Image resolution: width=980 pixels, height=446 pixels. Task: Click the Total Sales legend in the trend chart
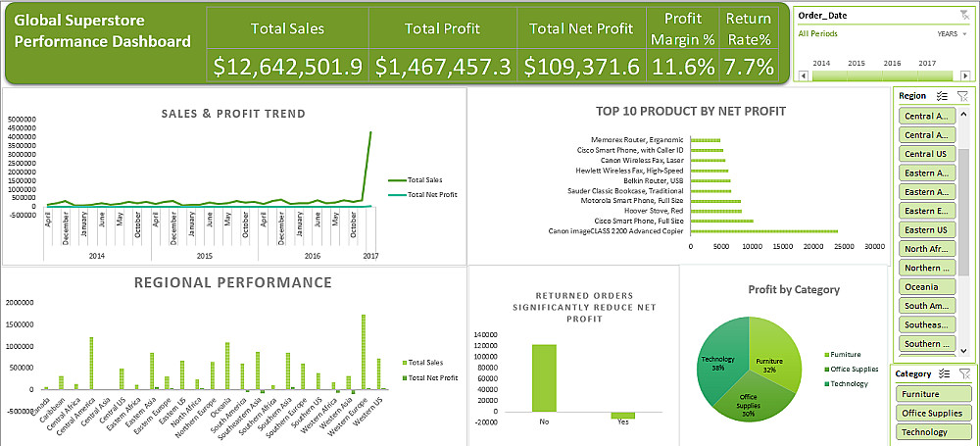pyautogui.click(x=413, y=180)
